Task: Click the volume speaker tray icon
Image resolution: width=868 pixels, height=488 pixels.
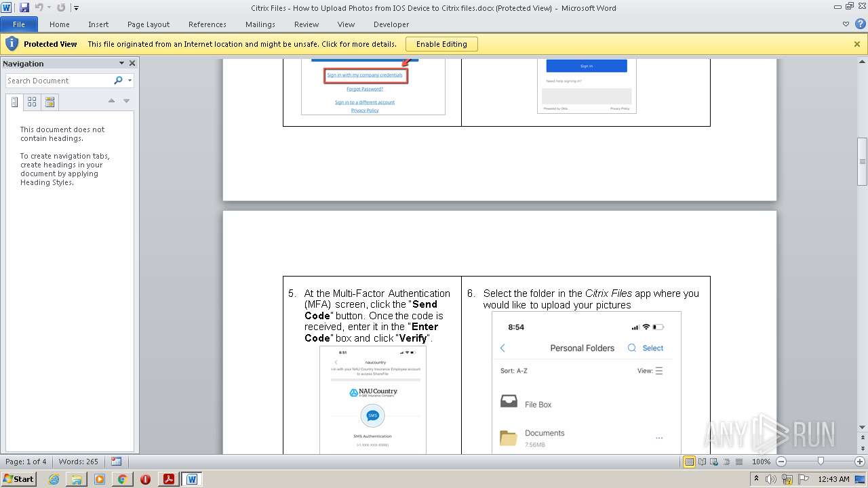Action: 770,479
